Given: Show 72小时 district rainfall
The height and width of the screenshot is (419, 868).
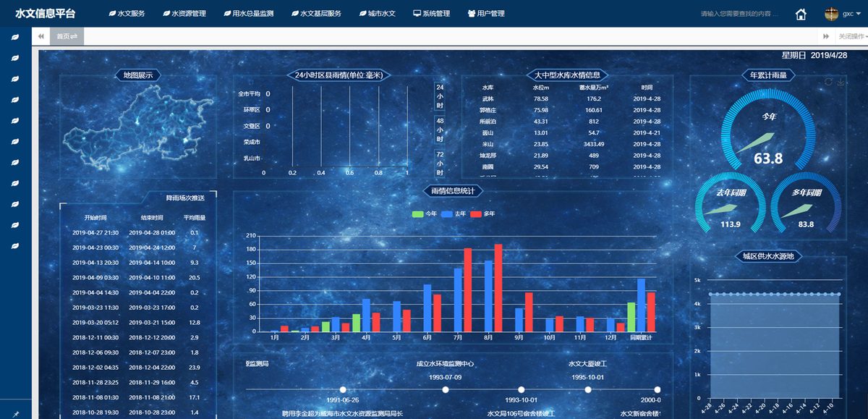Looking at the screenshot, I should point(440,164).
